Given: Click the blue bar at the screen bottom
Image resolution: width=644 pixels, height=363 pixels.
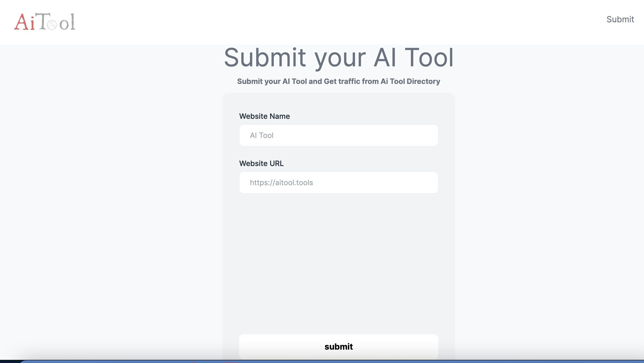Looking at the screenshot, I should pyautogui.click(x=322, y=361).
